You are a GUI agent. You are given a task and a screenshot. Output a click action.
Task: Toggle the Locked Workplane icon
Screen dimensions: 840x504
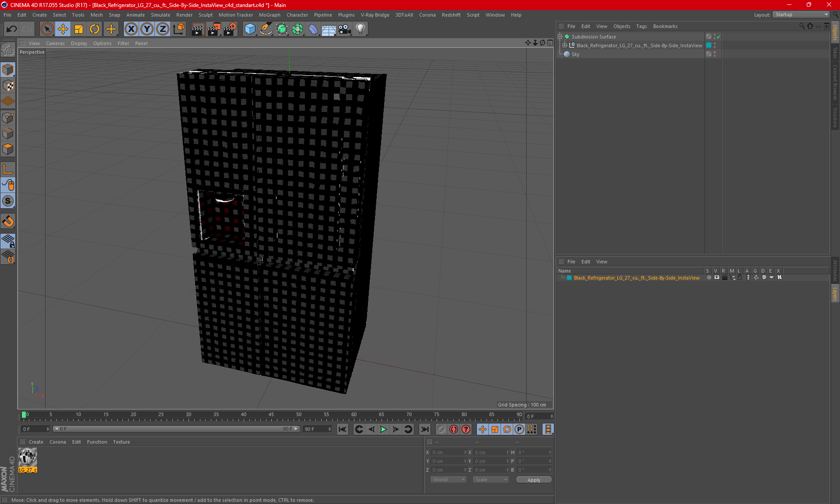pos(8,241)
